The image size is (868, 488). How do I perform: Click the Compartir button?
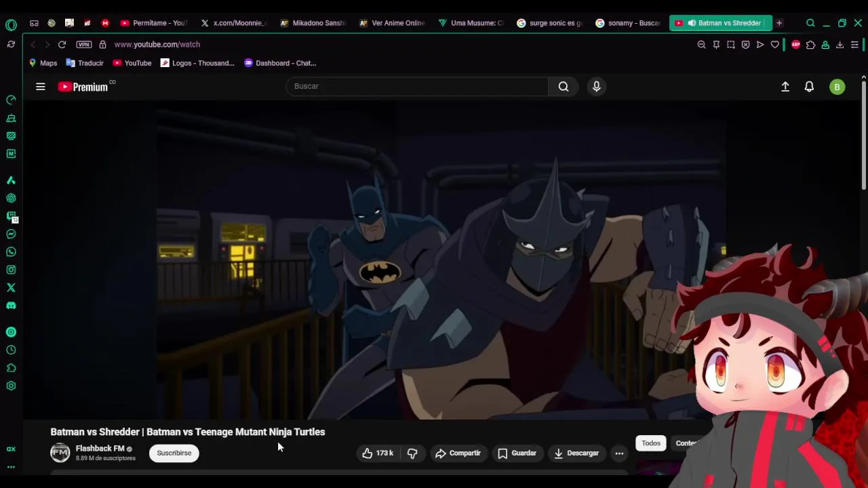pyautogui.click(x=458, y=453)
